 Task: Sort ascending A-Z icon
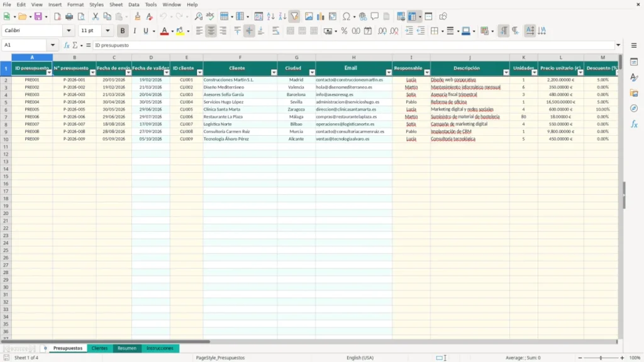coord(270,16)
